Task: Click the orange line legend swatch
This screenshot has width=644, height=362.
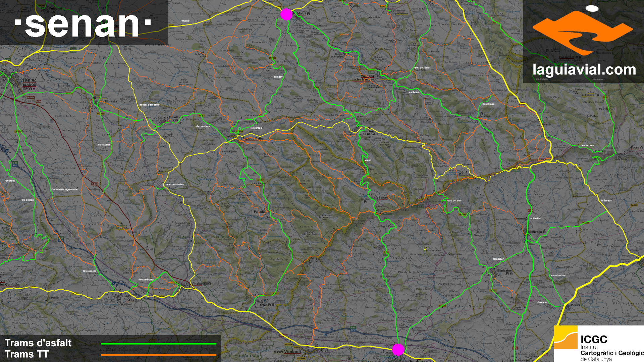Action: (158, 355)
